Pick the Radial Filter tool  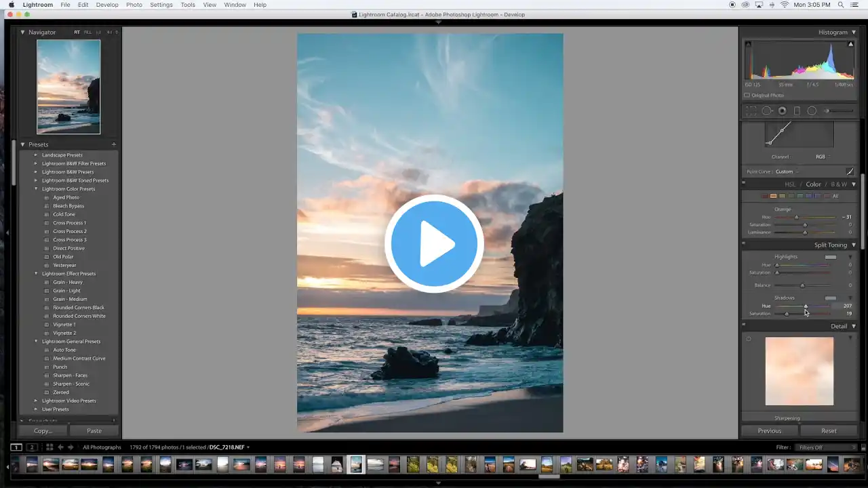point(812,111)
